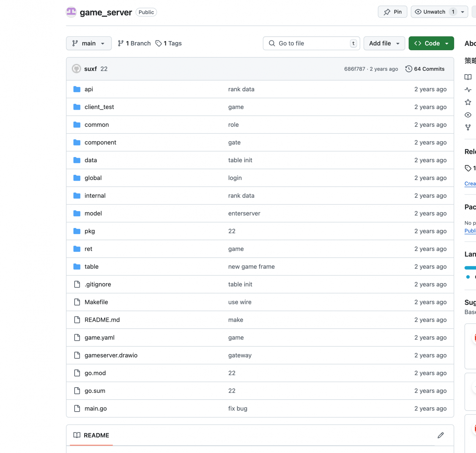This screenshot has height=453, width=476.
Task: Open the 'use wire' commit message
Action: pyautogui.click(x=240, y=302)
